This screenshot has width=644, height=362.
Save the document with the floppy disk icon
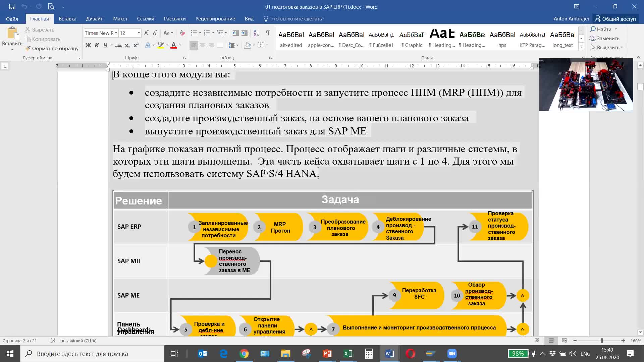click(12, 6)
